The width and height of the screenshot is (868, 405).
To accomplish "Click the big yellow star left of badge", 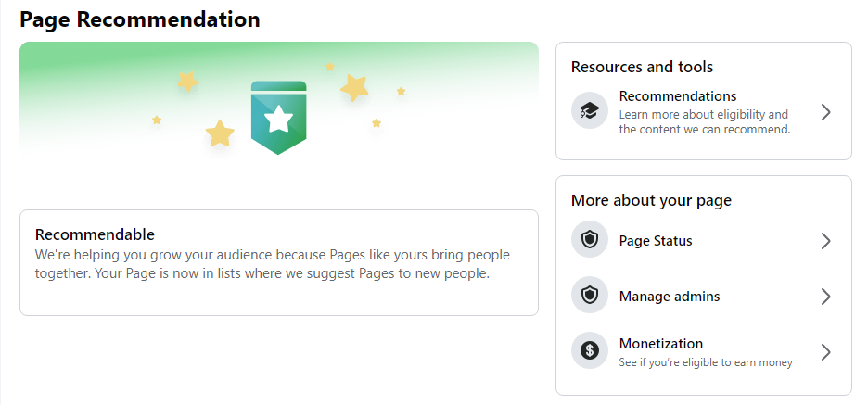I will (220, 133).
